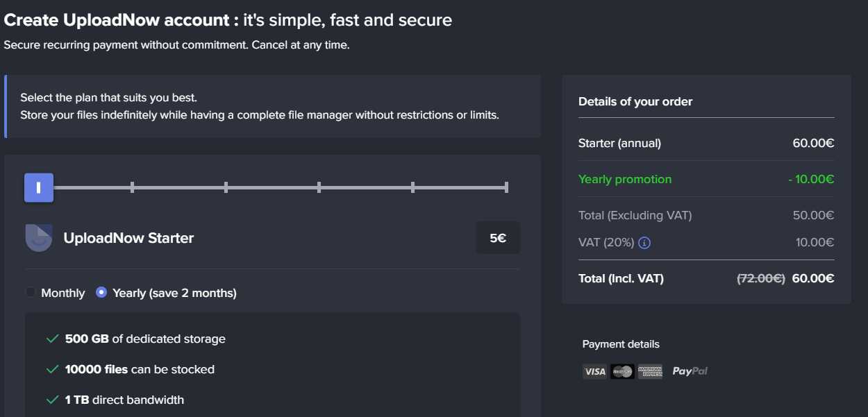Click the Yearly promotion discount line

tap(625, 179)
